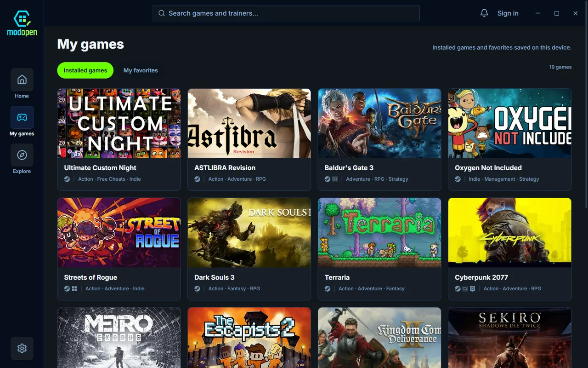Open the Terraria cover image
This screenshot has height=368, width=588.
pos(379,233)
